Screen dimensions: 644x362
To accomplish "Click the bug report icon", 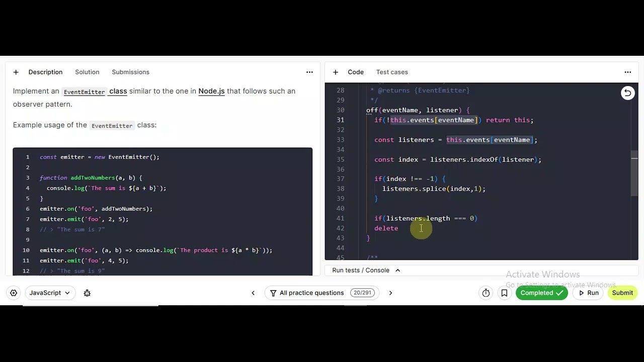I will [x=87, y=293].
